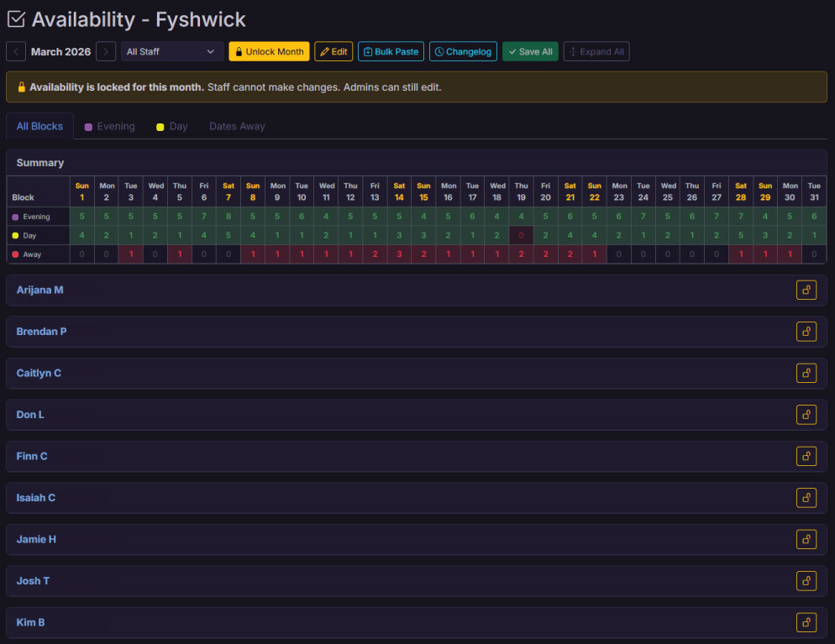The width and height of the screenshot is (835, 644).
Task: Click the unlock icon on Kim B's row
Action: click(x=806, y=622)
